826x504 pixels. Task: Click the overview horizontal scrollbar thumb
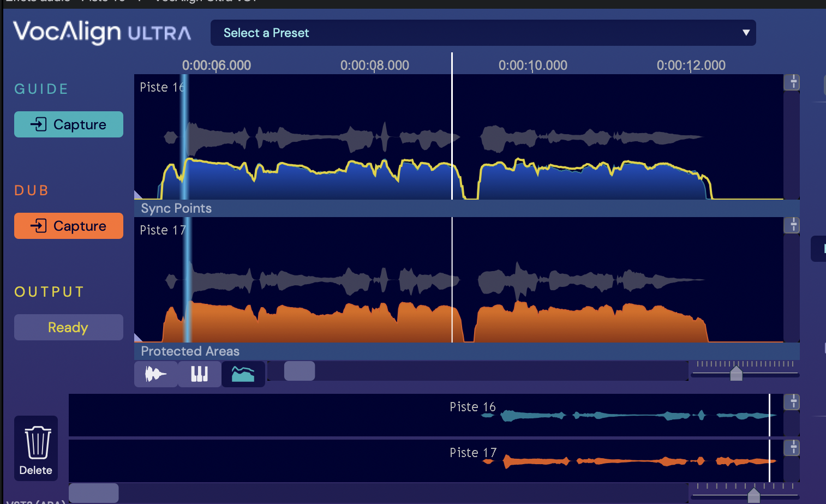click(x=94, y=493)
